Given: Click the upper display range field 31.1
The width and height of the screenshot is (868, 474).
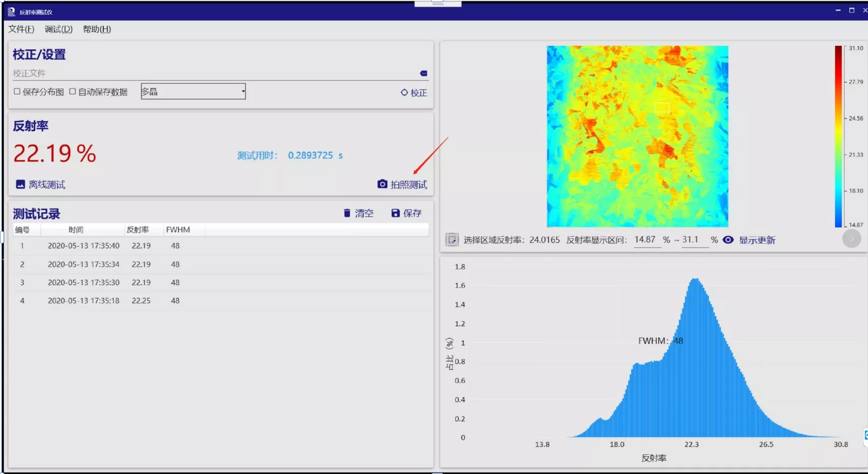Looking at the screenshot, I should point(695,240).
